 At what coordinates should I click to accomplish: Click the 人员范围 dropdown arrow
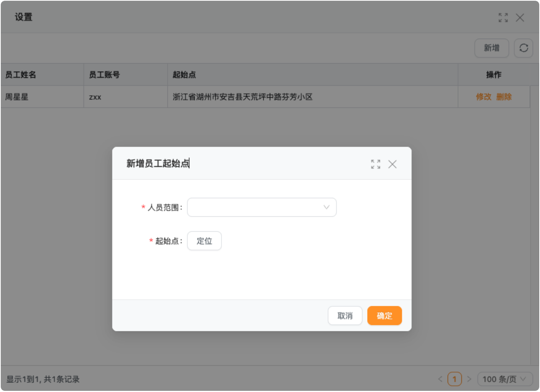click(327, 207)
